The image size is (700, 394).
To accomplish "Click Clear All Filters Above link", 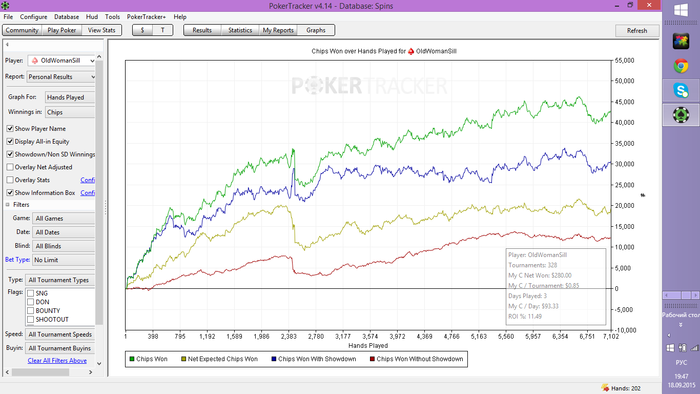I will (x=57, y=360).
